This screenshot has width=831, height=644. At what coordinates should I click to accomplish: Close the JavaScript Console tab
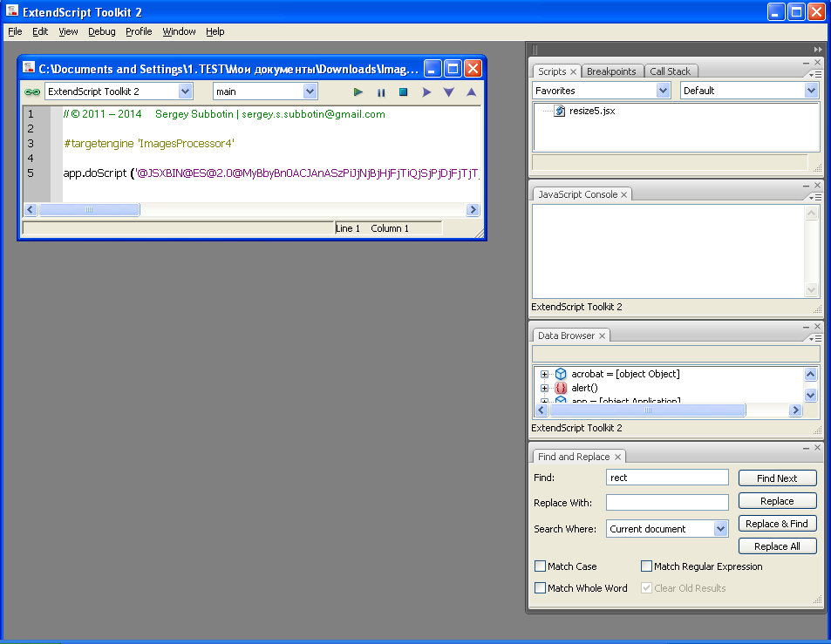(623, 194)
